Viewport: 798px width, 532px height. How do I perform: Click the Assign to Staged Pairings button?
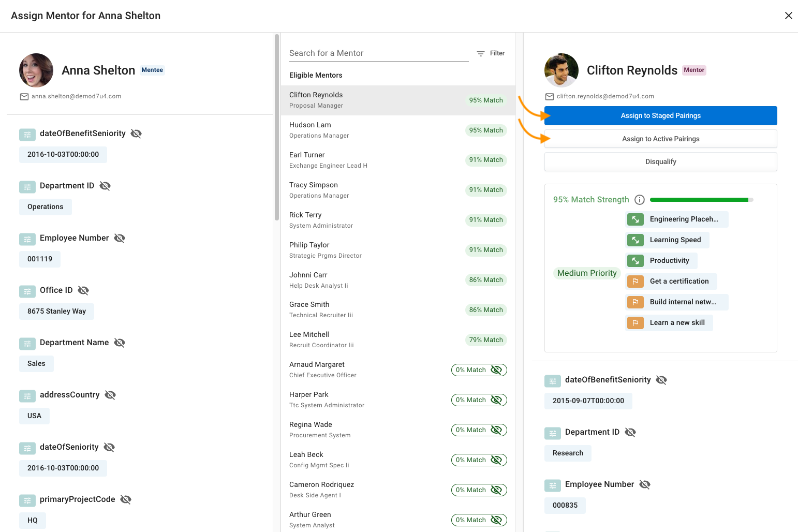tap(660, 115)
